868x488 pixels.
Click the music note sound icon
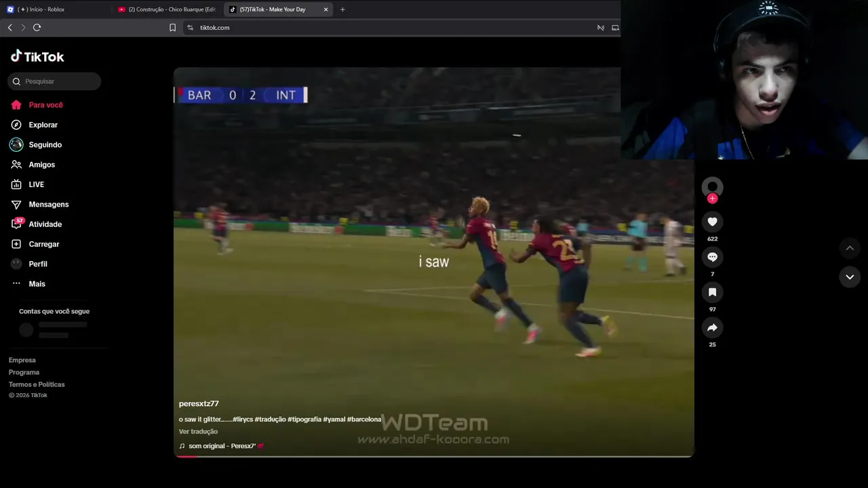click(182, 446)
